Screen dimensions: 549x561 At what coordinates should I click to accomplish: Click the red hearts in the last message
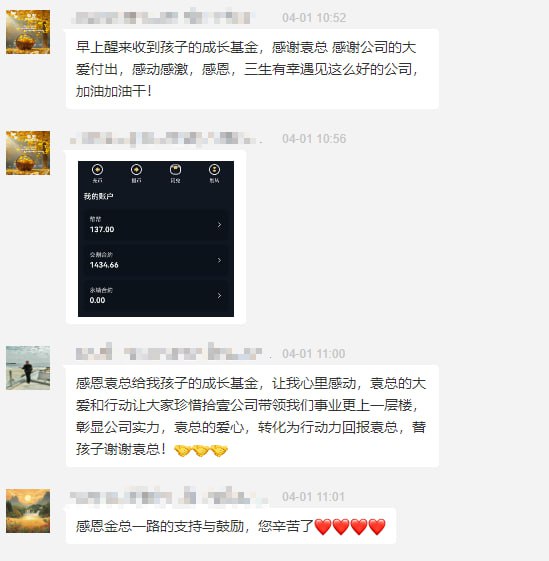350,527
